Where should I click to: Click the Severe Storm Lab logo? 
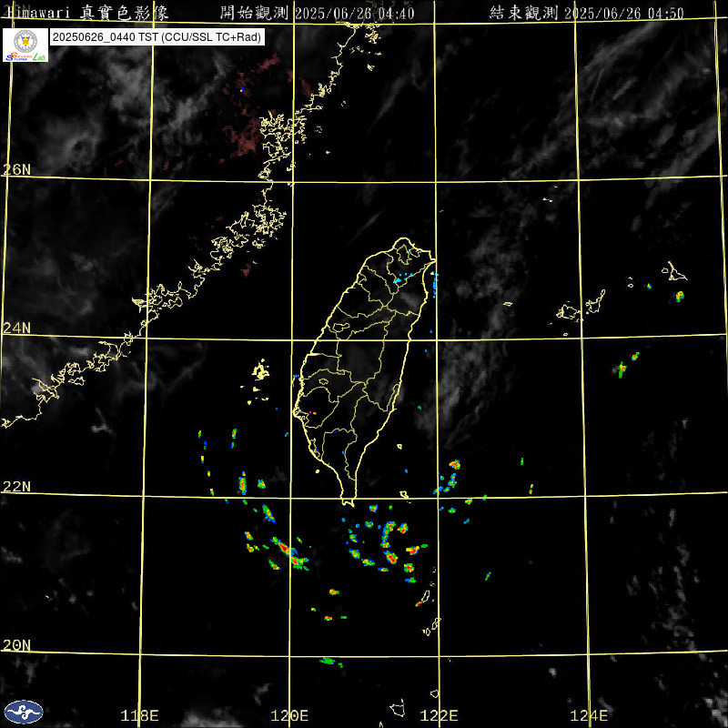[x=25, y=45]
